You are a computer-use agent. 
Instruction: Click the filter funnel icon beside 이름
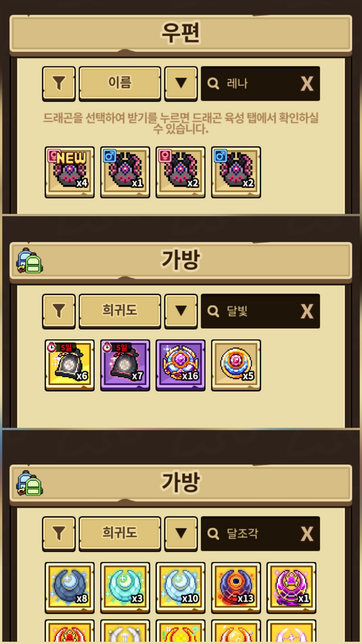pos(59,84)
